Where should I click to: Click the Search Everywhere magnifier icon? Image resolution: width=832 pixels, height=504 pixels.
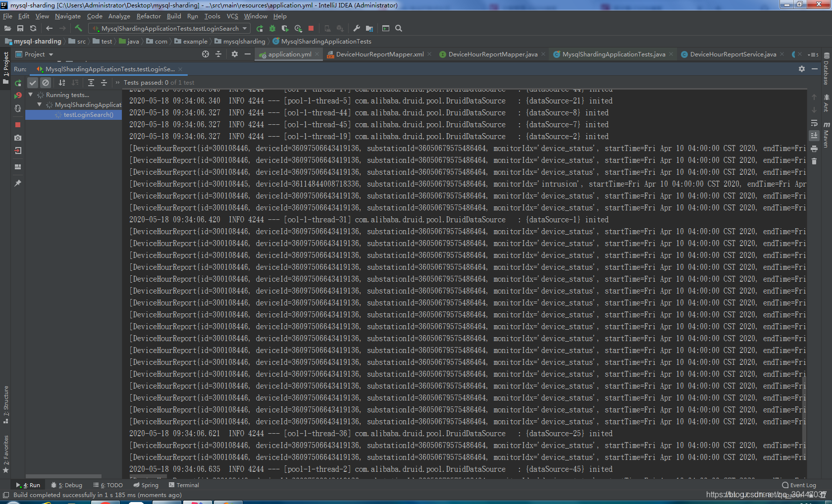click(x=399, y=29)
